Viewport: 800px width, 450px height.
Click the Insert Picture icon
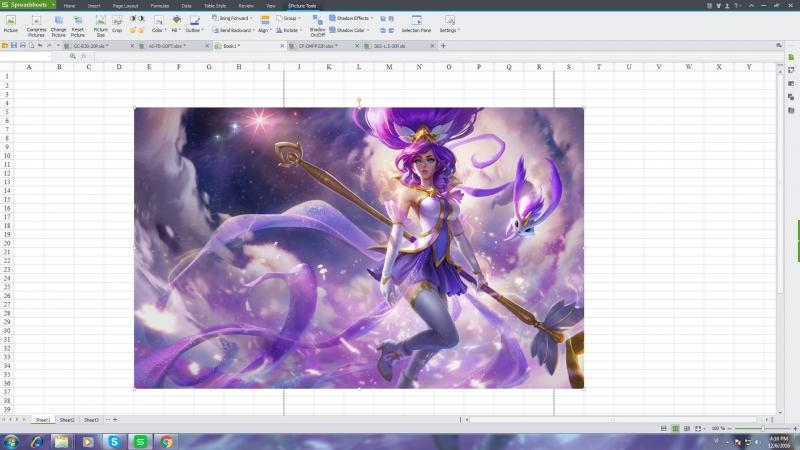11,23
